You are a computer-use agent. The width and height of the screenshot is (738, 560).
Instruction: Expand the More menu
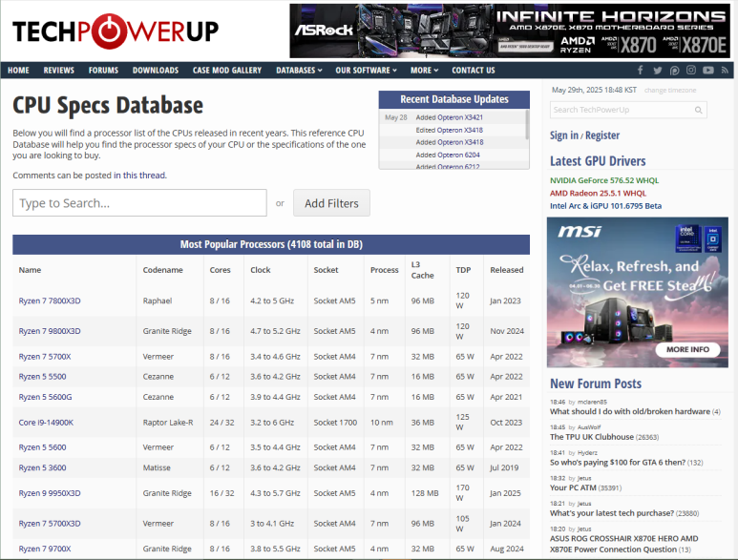pyautogui.click(x=424, y=70)
